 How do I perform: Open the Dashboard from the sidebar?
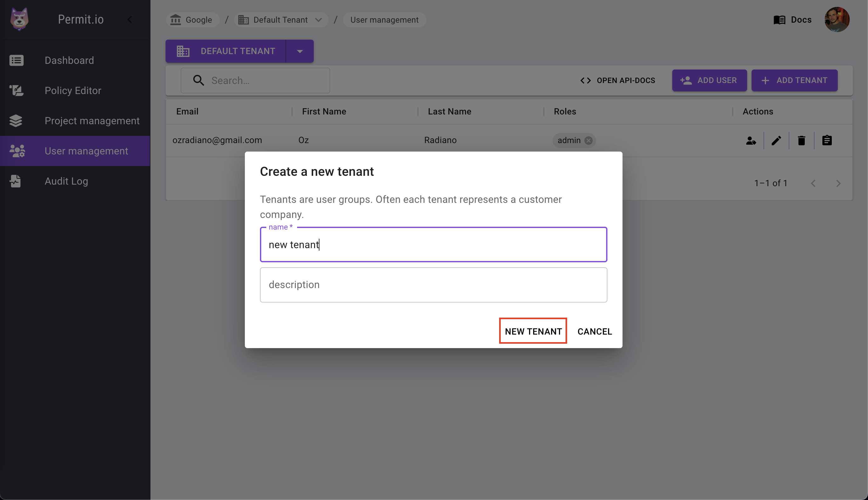(69, 60)
